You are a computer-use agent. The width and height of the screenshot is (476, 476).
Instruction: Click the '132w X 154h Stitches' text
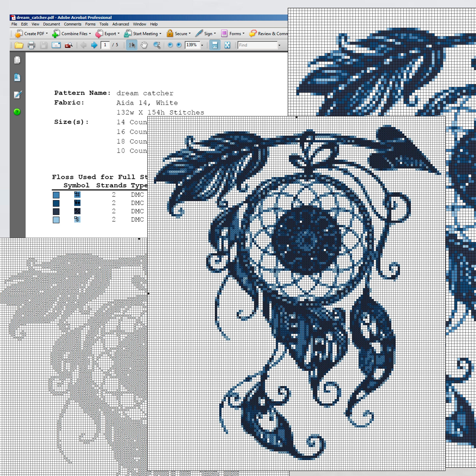[x=160, y=112]
